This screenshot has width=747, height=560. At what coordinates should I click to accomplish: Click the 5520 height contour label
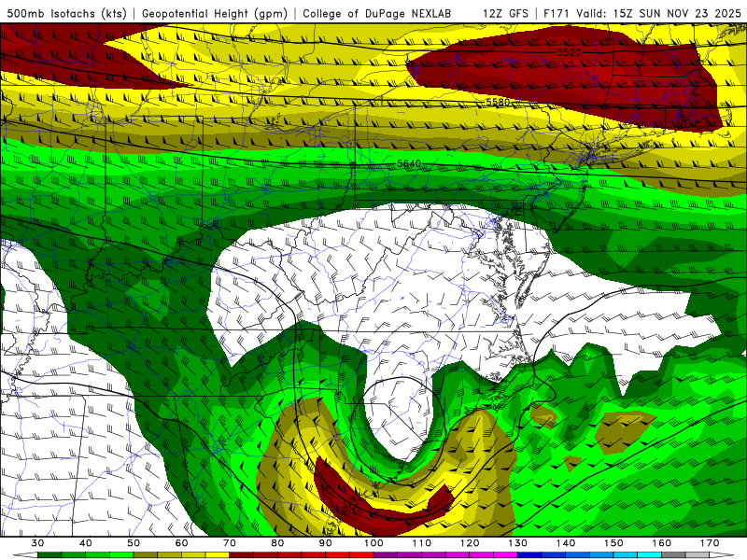[x=570, y=52]
